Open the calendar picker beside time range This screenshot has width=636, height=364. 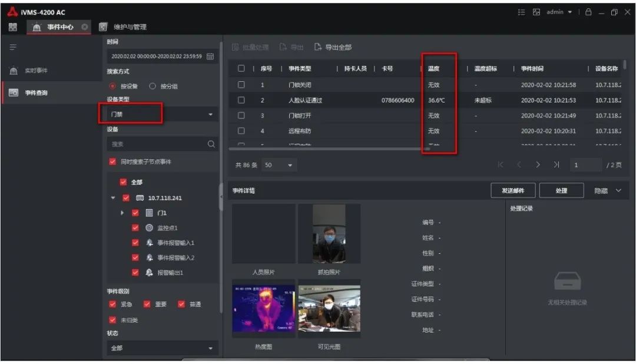(x=210, y=57)
